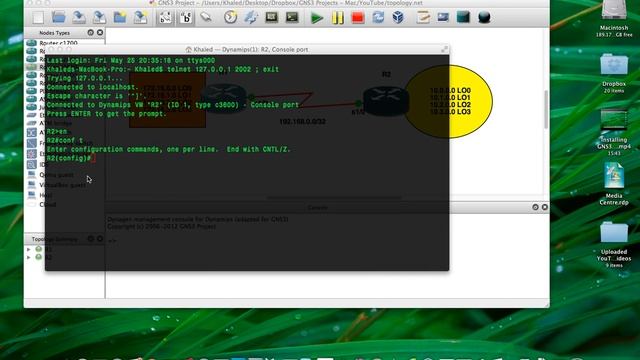Image resolution: width=640 pixels, height=360 pixels.
Task: Click the 'Connected to localhost.' terminal line
Action: (x=92, y=87)
